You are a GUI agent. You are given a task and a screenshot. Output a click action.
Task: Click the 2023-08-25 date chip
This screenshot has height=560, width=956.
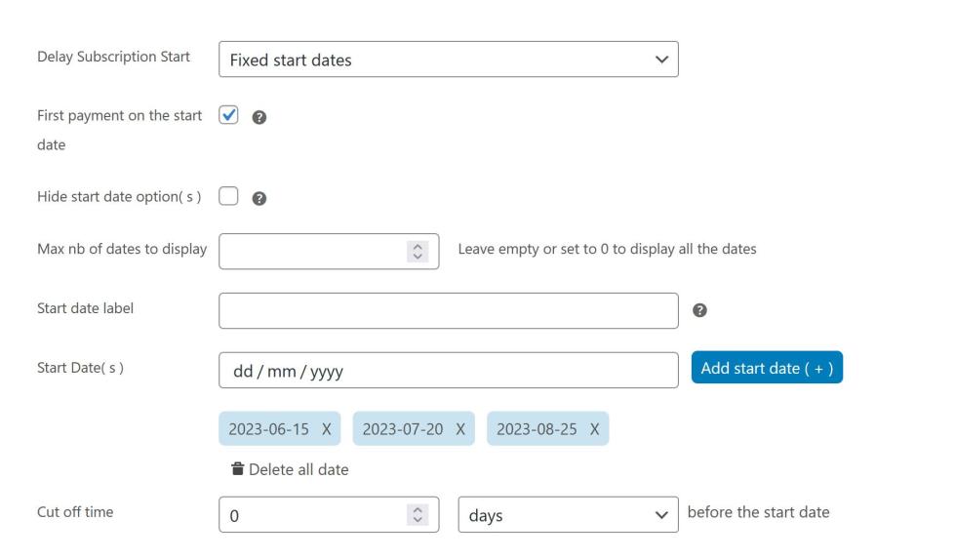coord(537,429)
